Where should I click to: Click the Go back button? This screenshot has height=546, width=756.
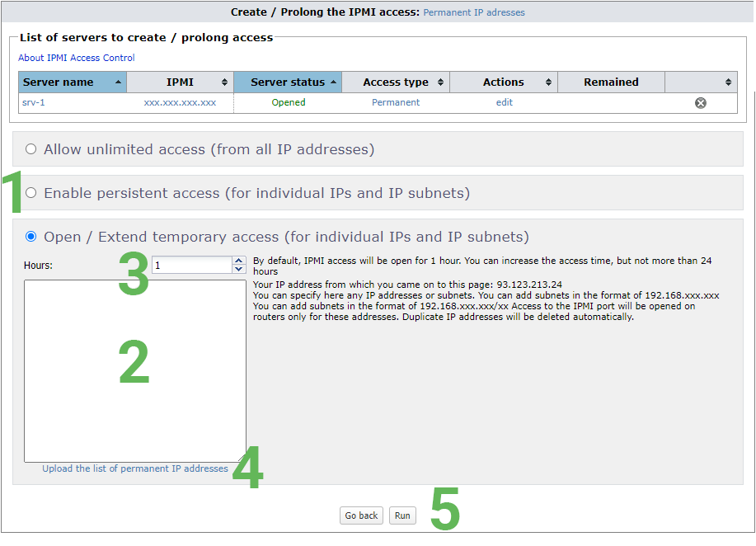(x=361, y=515)
